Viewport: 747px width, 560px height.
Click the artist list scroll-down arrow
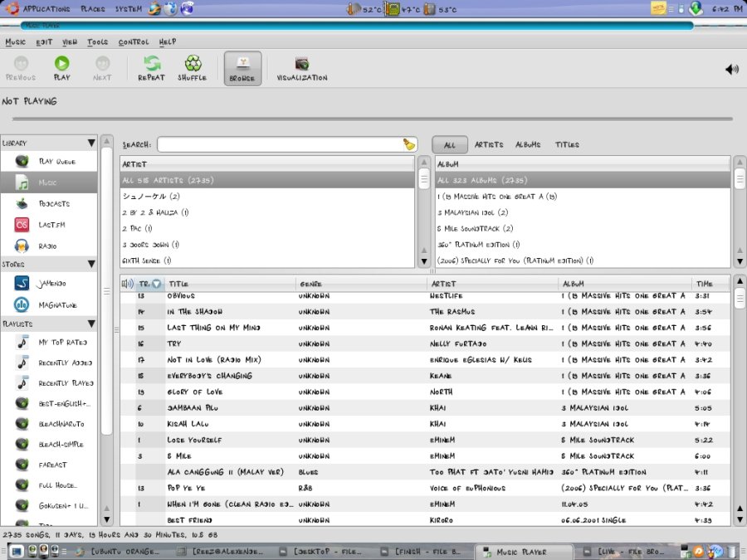click(424, 261)
